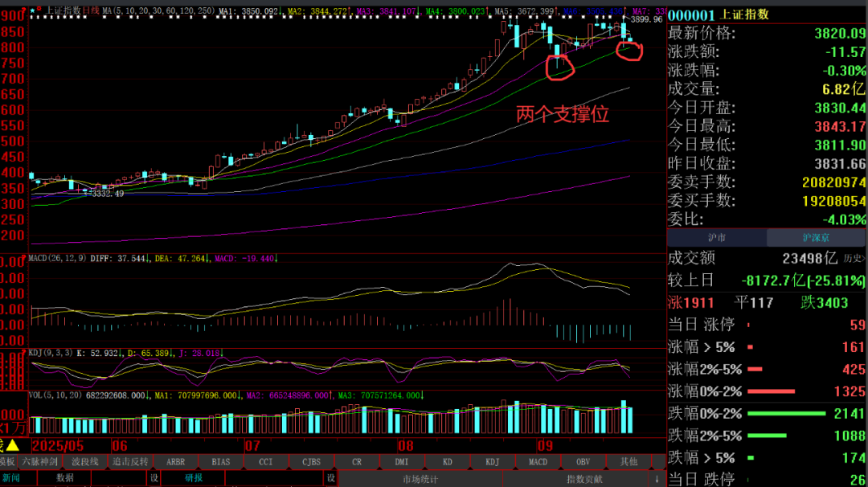Click the 两个支撑位 text annotation on chart
The height and width of the screenshot is (487, 868).
[562, 114]
